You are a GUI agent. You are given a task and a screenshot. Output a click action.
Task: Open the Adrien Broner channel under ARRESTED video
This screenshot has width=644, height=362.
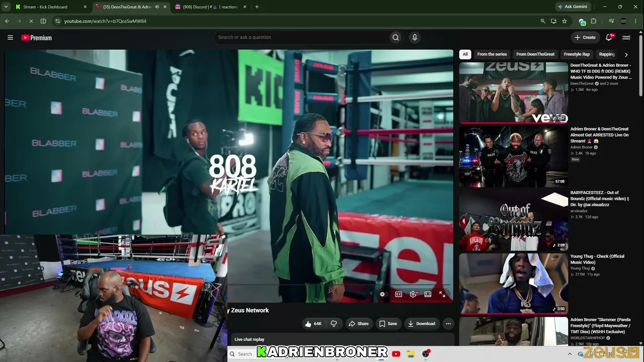click(582, 147)
